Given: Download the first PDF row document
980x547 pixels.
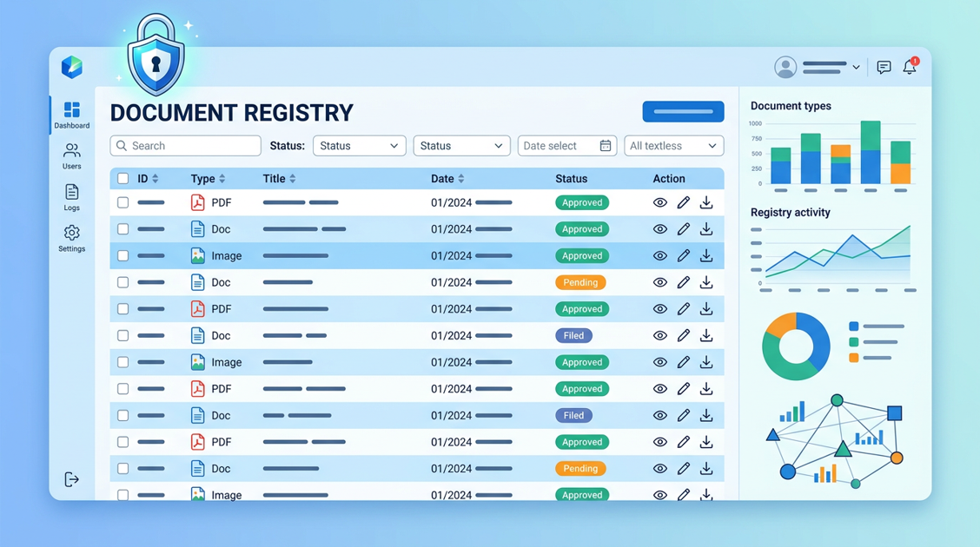Looking at the screenshot, I should pos(706,202).
